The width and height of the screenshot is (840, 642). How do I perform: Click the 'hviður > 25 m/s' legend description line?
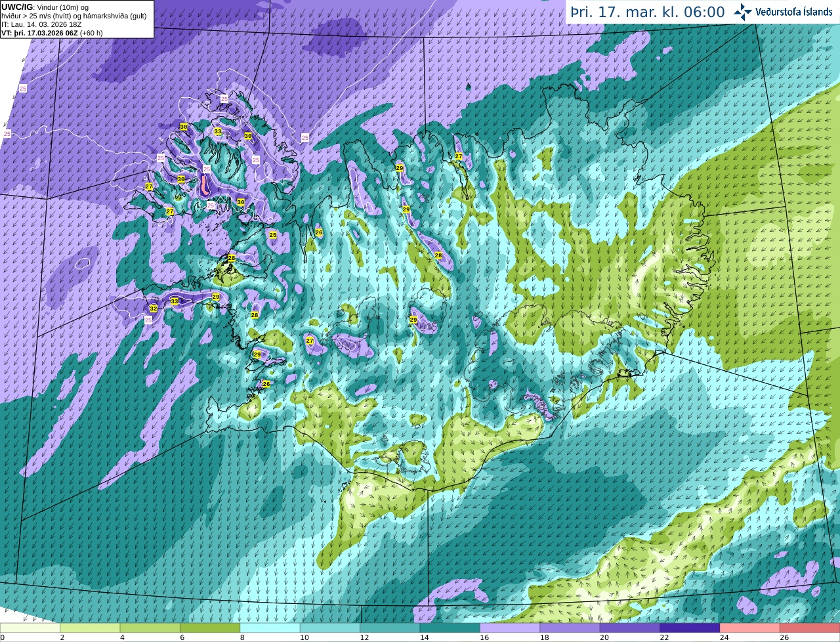tap(74, 16)
